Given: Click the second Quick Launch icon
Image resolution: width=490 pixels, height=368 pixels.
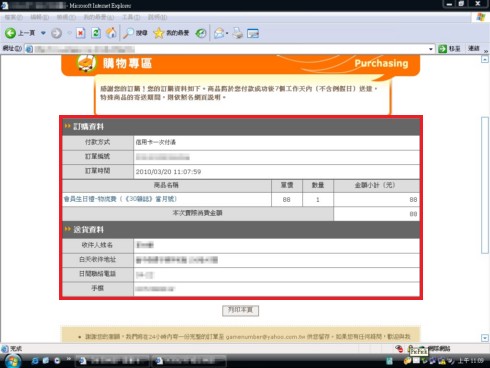Looking at the screenshot, I should click(x=46, y=361).
